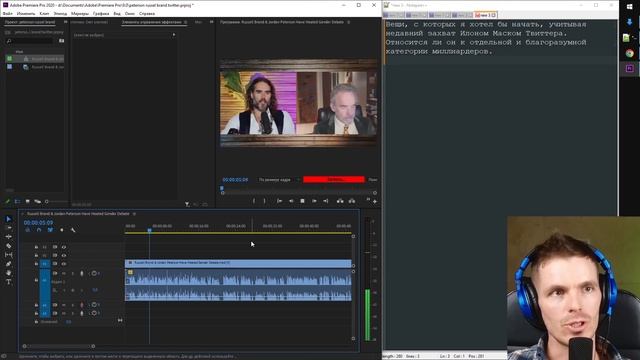Switch to the Источник (no clips) tab
The width and height of the screenshot is (640, 360).
(89, 22)
